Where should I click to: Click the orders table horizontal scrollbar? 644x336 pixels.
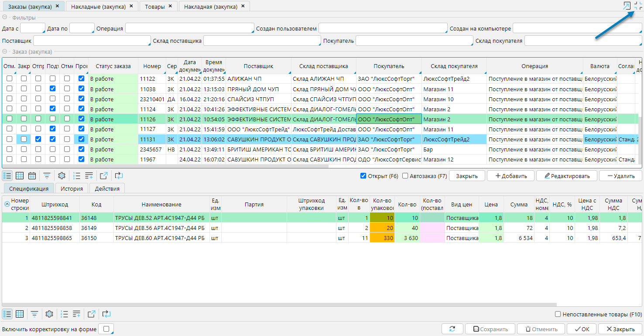pos(165,166)
